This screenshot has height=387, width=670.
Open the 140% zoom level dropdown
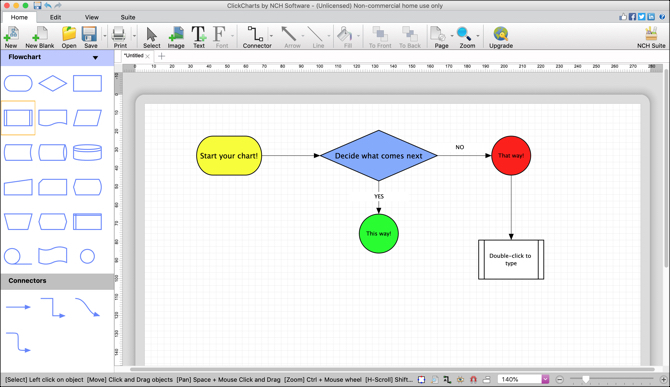(x=545, y=379)
